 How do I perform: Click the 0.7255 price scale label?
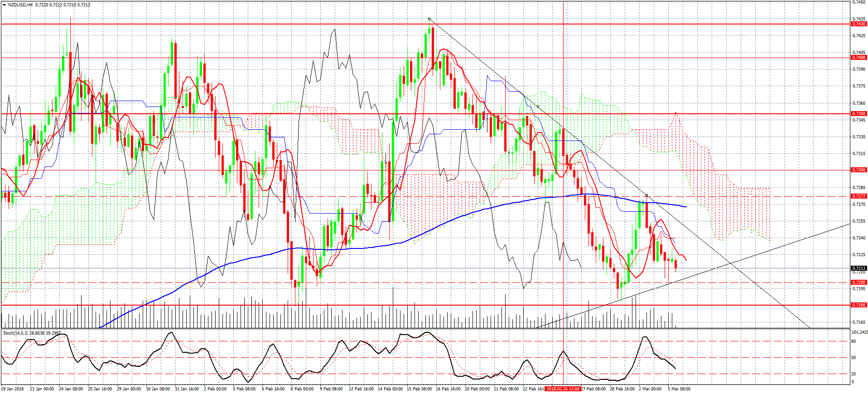pyautogui.click(x=859, y=221)
